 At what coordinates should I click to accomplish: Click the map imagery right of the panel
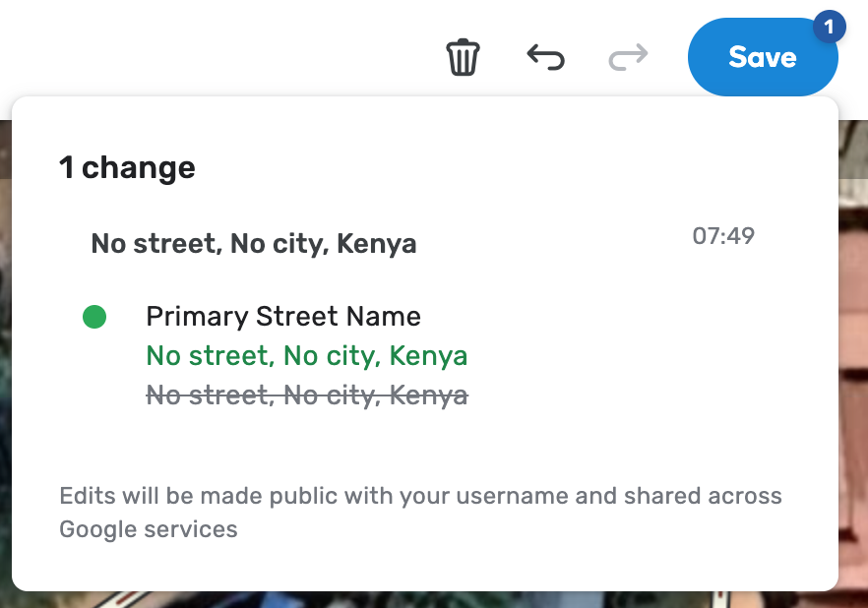point(853,344)
